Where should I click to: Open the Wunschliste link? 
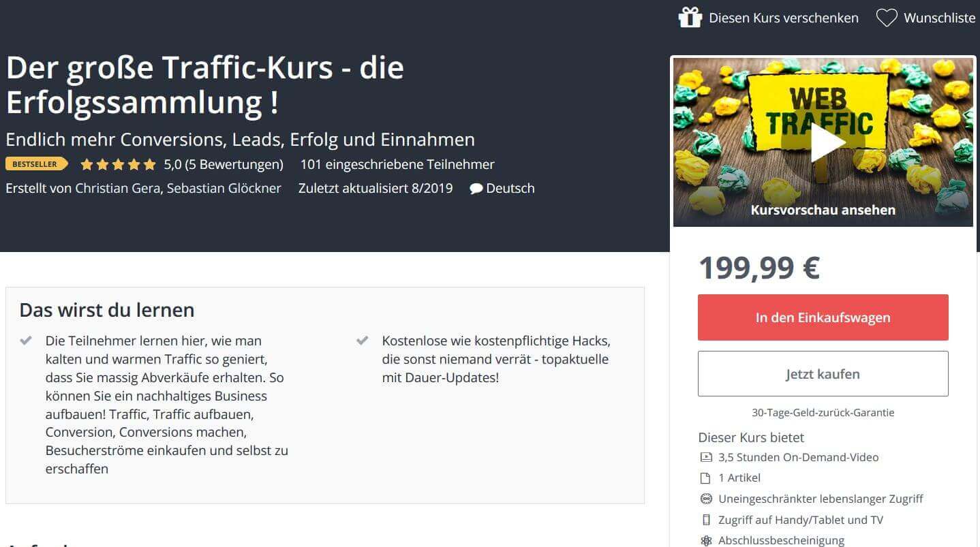coord(940,18)
